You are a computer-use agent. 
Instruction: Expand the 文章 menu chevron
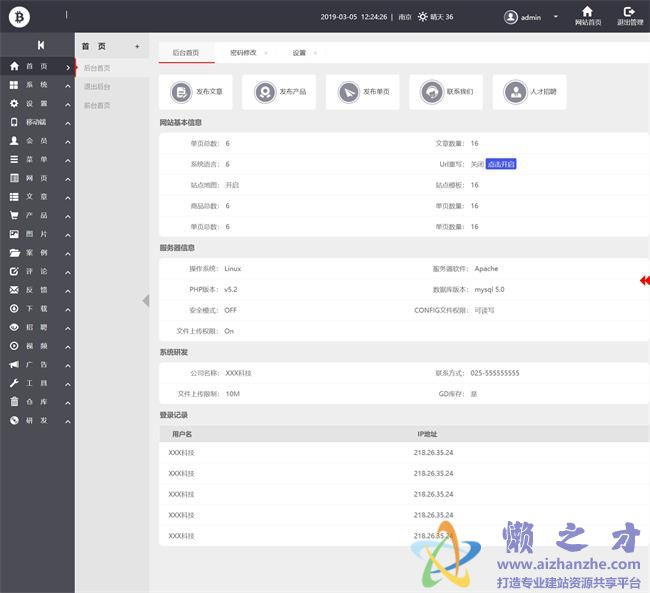pos(68,198)
